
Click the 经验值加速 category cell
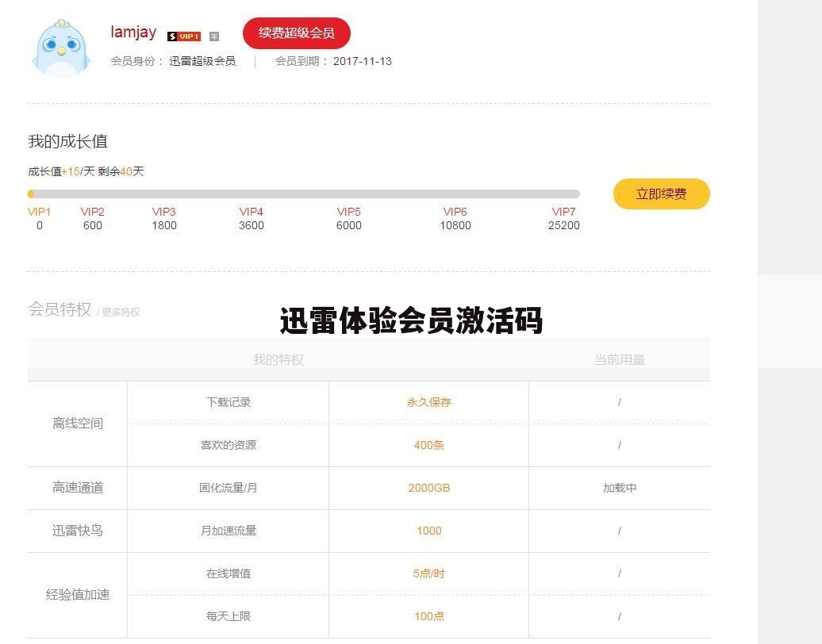[78, 595]
